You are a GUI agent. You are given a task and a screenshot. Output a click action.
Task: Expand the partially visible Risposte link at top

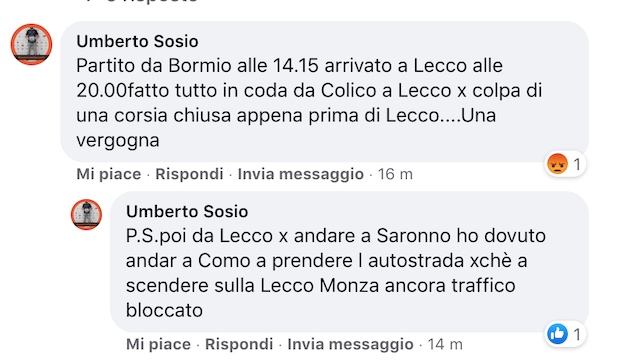pos(141,1)
